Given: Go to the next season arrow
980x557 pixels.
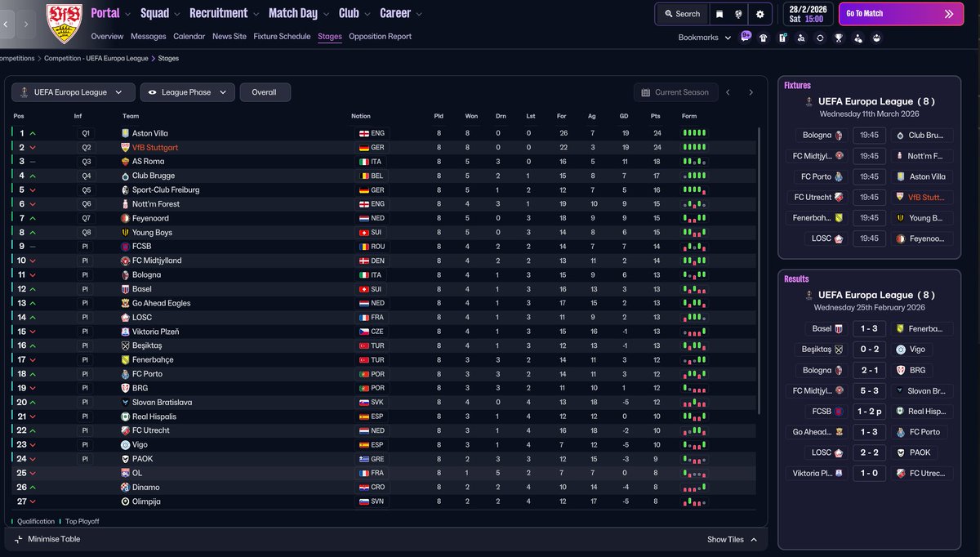Looking at the screenshot, I should tap(751, 92).
